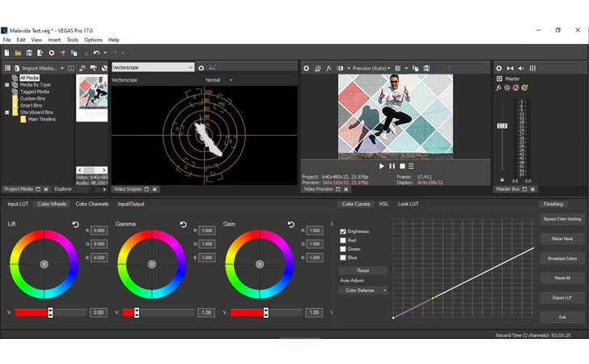
Task: Open the Vectorscope scope type dropdown
Action: [153, 68]
